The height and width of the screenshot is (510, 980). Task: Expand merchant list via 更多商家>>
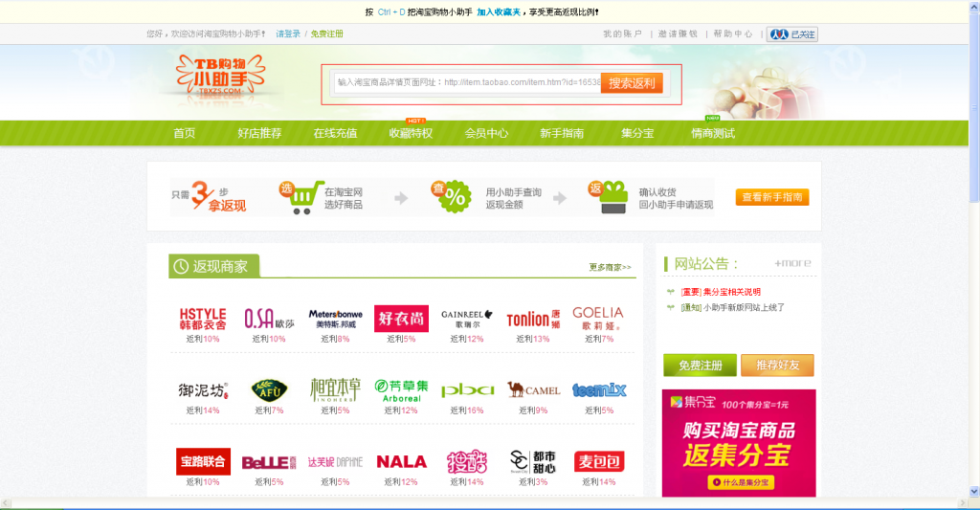pyautogui.click(x=610, y=267)
